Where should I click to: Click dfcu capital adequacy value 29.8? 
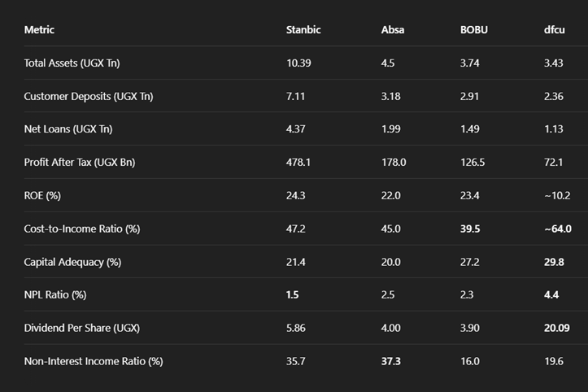[x=554, y=262]
